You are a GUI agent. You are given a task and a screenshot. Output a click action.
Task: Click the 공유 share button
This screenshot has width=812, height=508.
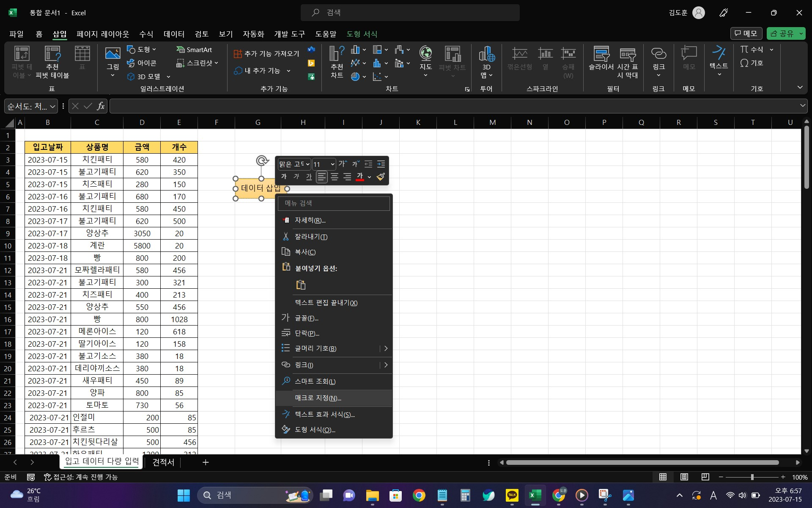782,33
